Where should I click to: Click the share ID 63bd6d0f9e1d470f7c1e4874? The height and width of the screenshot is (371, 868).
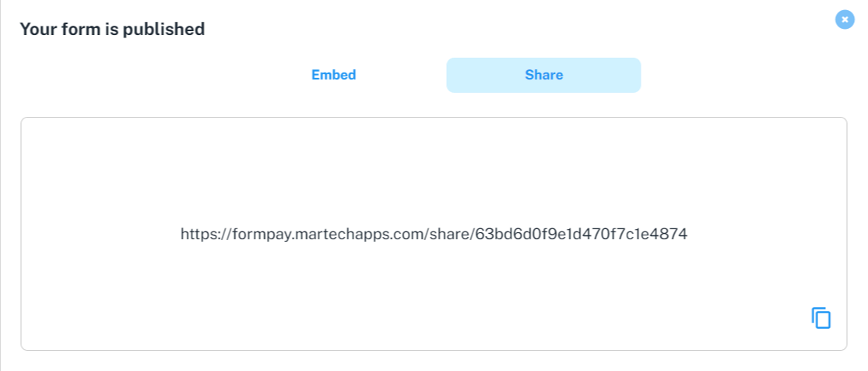pos(581,234)
